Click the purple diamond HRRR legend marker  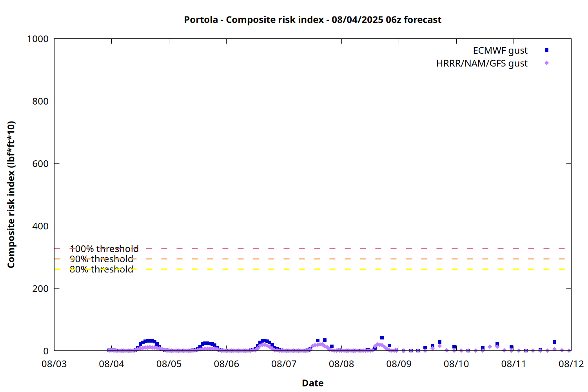546,63
